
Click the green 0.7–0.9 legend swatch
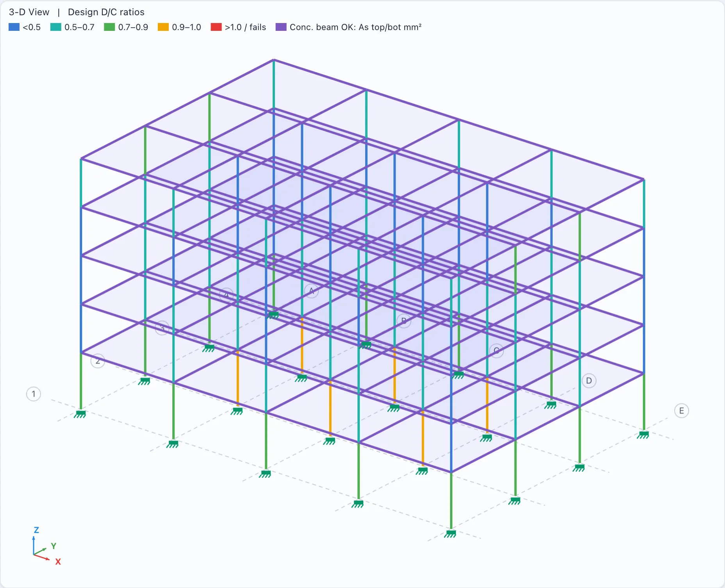[x=109, y=27]
